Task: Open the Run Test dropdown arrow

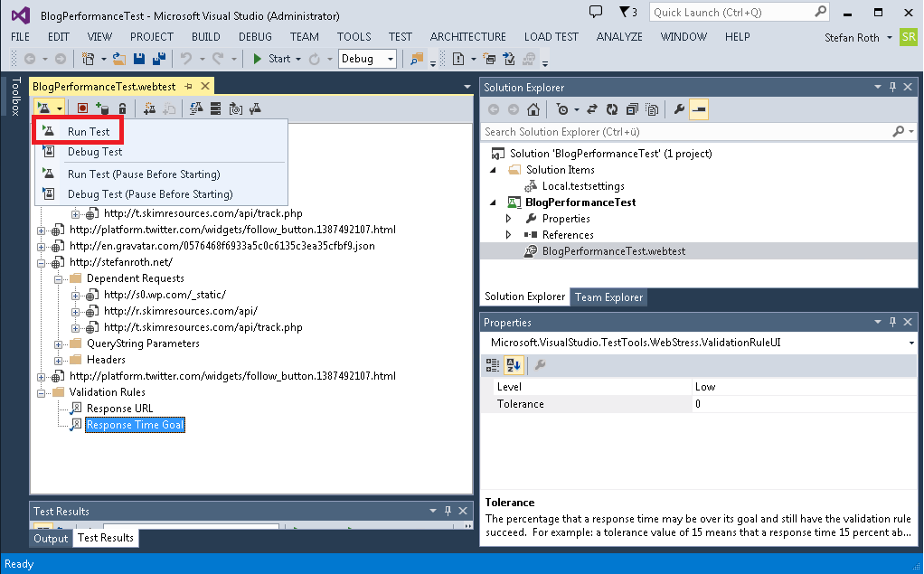Action: pyautogui.click(x=60, y=109)
